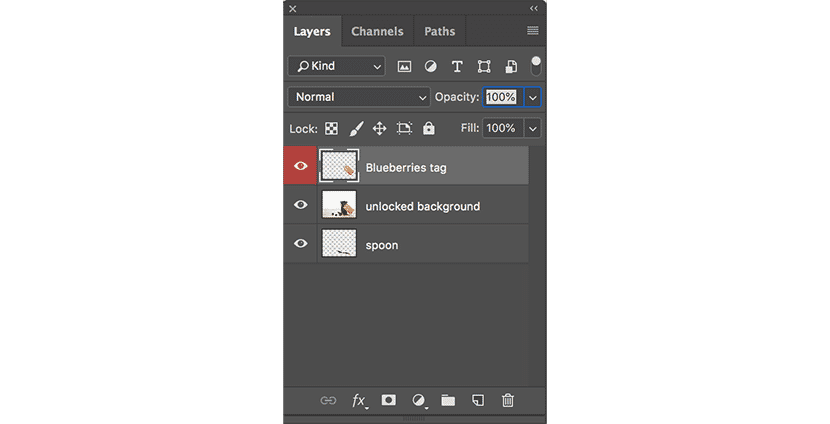Click the lock position icon
Viewport: 830px width, 424px height.
pyautogui.click(x=379, y=129)
